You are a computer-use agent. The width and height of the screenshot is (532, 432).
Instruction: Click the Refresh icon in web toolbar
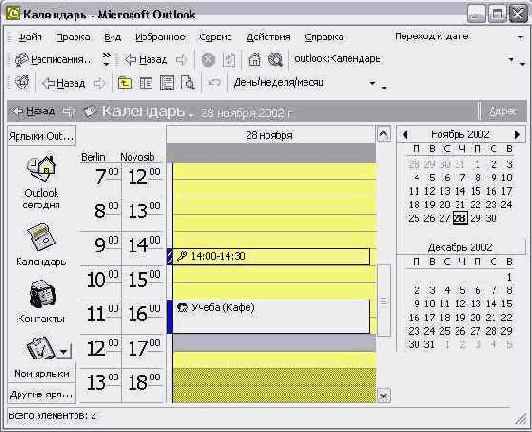pyautogui.click(x=229, y=60)
